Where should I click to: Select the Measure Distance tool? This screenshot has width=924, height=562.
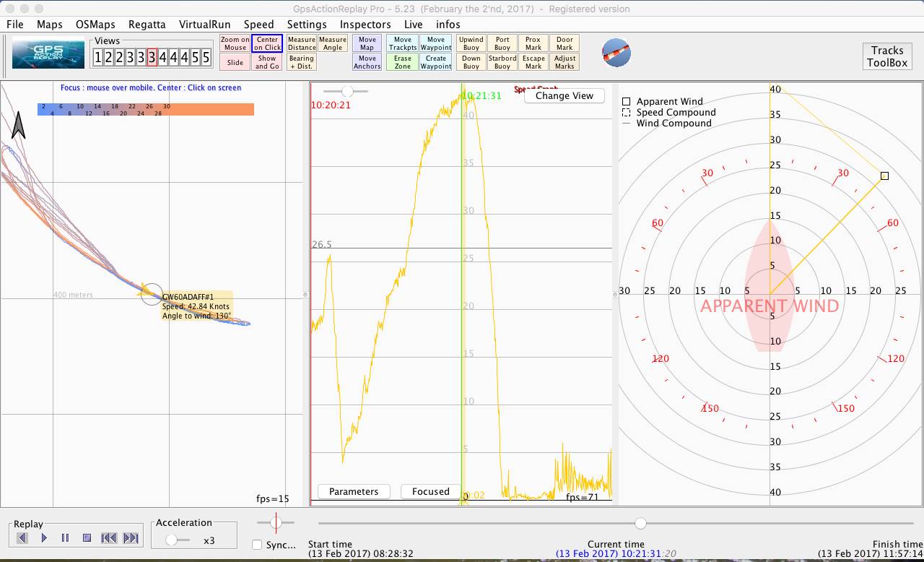301,43
